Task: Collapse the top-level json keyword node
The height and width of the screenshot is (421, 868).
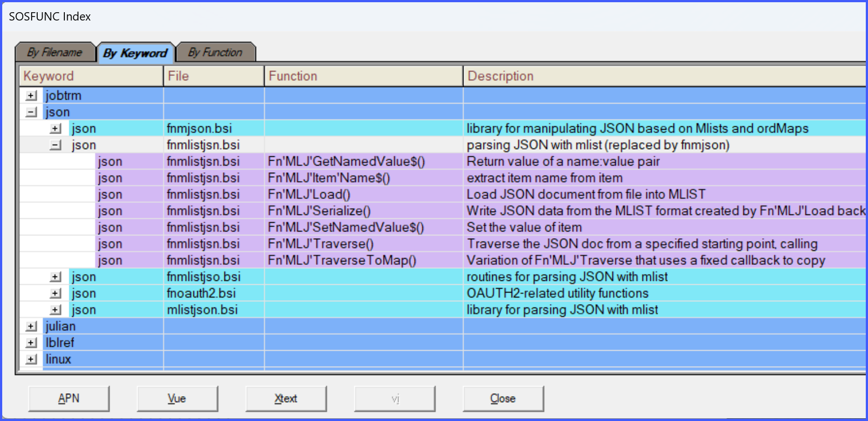Action: click(x=32, y=112)
